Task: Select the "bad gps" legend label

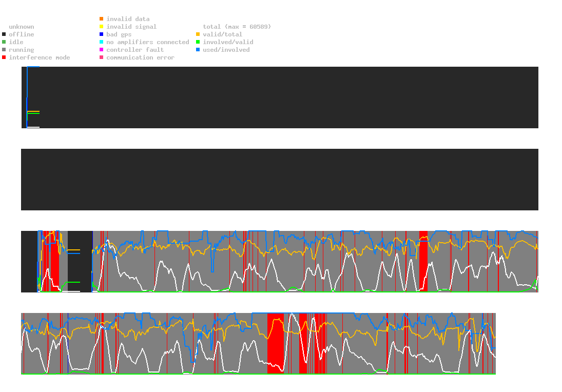Action: tap(119, 34)
